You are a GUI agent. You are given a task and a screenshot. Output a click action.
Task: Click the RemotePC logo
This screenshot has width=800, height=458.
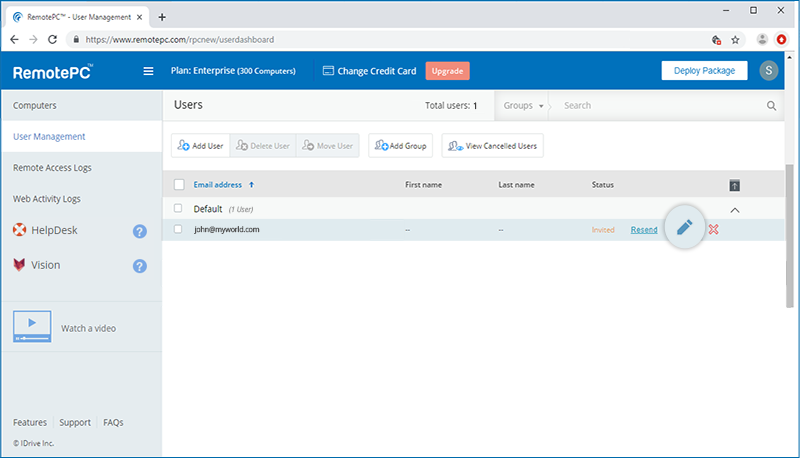(x=53, y=72)
